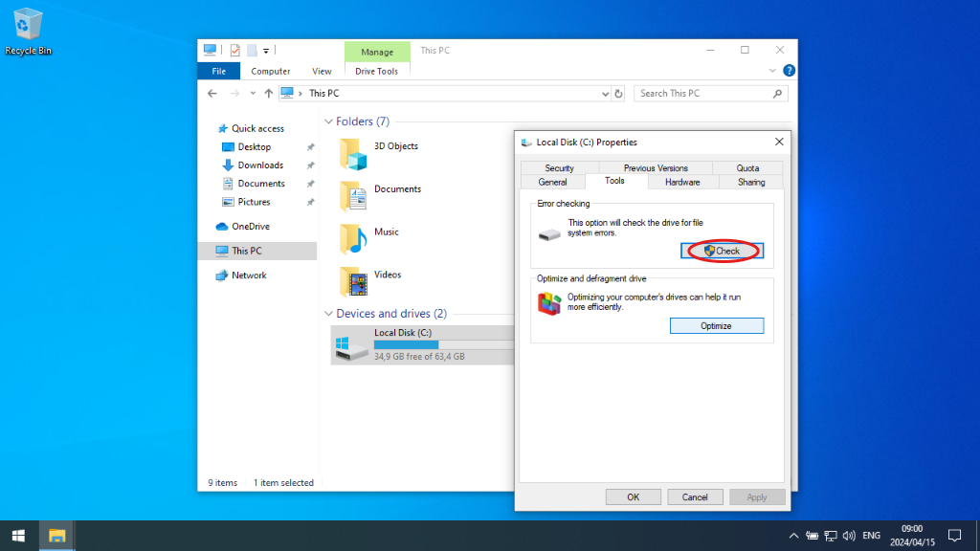Click the Check button for error checking

[721, 250]
